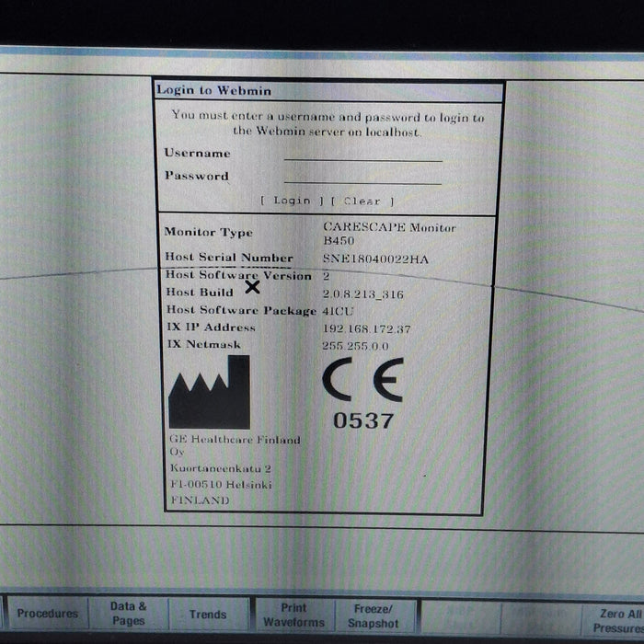Select the '0537' notified body number

pos(363,421)
